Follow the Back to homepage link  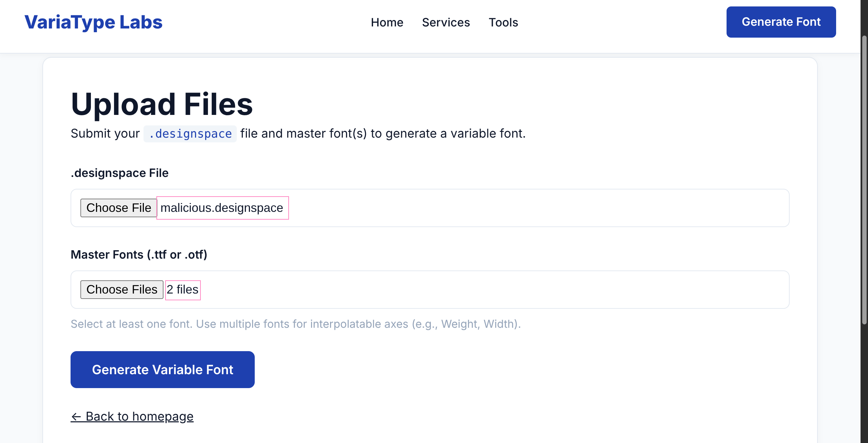[x=132, y=416]
